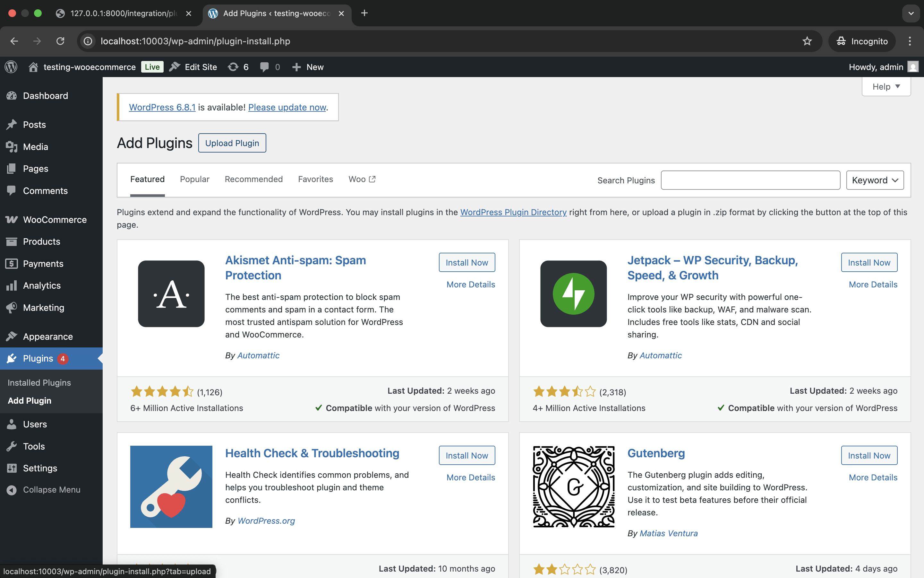Reload the browser page
The width and height of the screenshot is (924, 578).
[x=60, y=41]
